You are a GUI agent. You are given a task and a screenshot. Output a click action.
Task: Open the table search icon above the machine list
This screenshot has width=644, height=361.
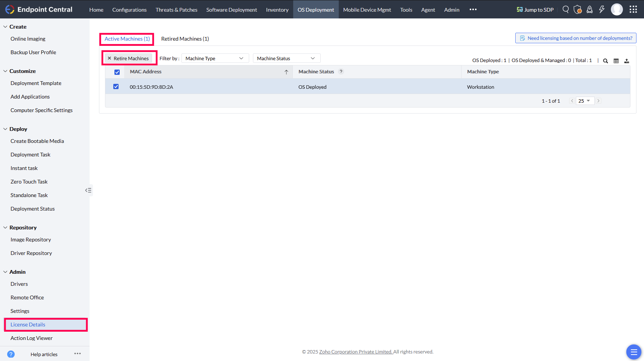point(605,61)
